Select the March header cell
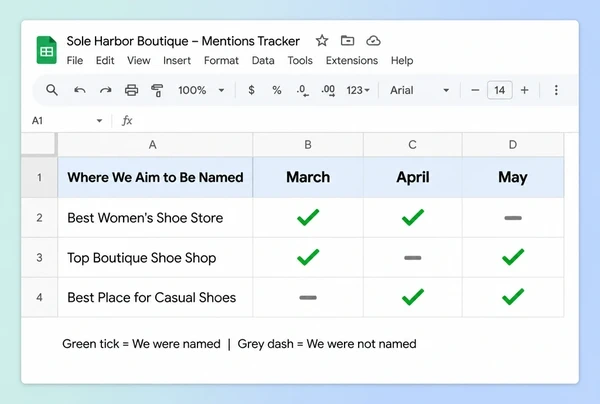 [308, 177]
